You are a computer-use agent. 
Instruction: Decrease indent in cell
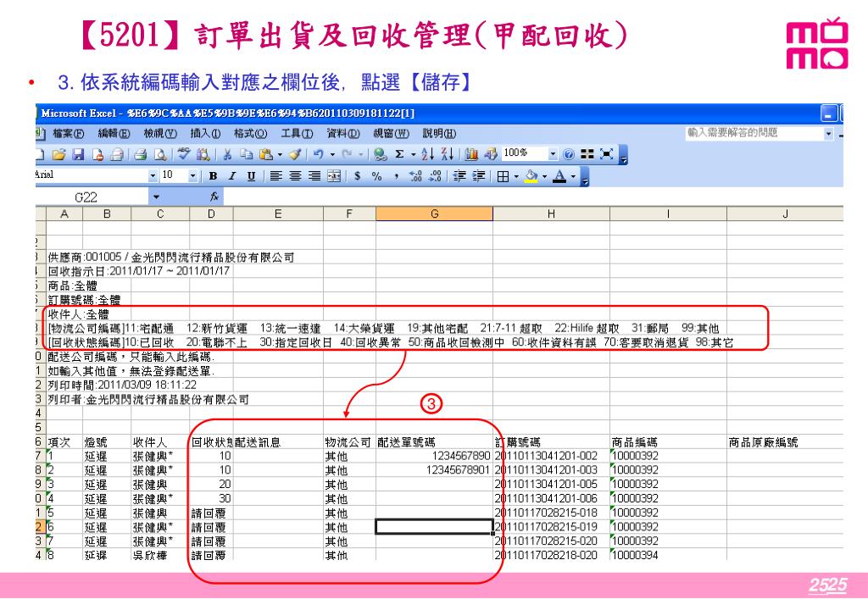[x=459, y=176]
